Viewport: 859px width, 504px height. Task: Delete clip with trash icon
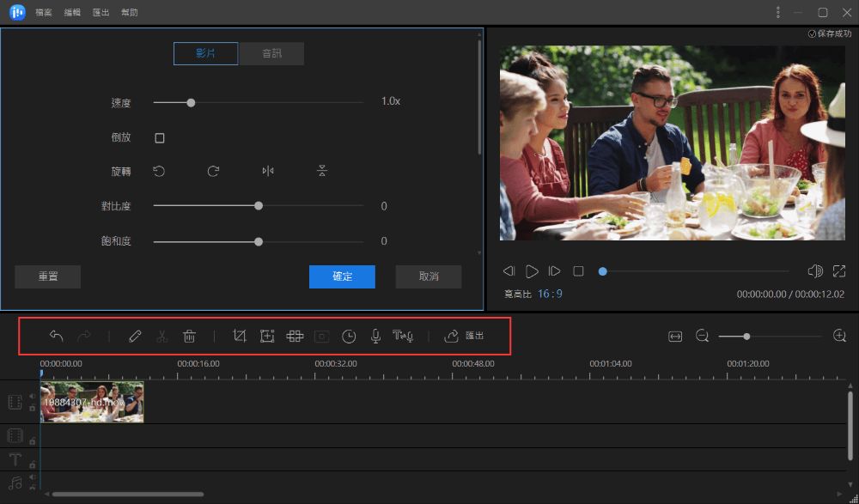(x=189, y=336)
